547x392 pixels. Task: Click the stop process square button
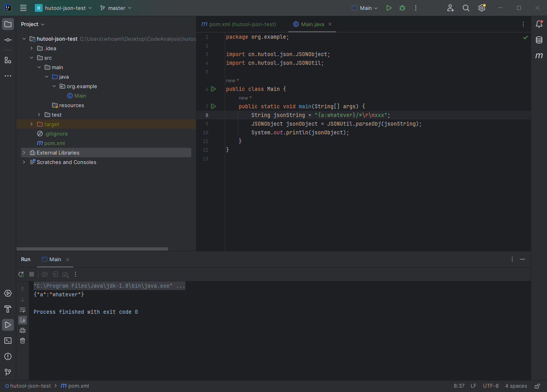(x=32, y=274)
